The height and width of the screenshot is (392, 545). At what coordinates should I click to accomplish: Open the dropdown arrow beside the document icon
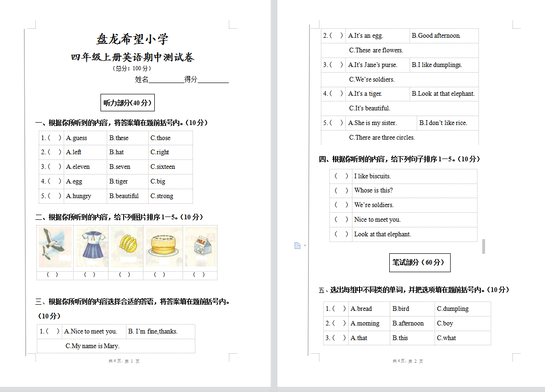[305, 246]
